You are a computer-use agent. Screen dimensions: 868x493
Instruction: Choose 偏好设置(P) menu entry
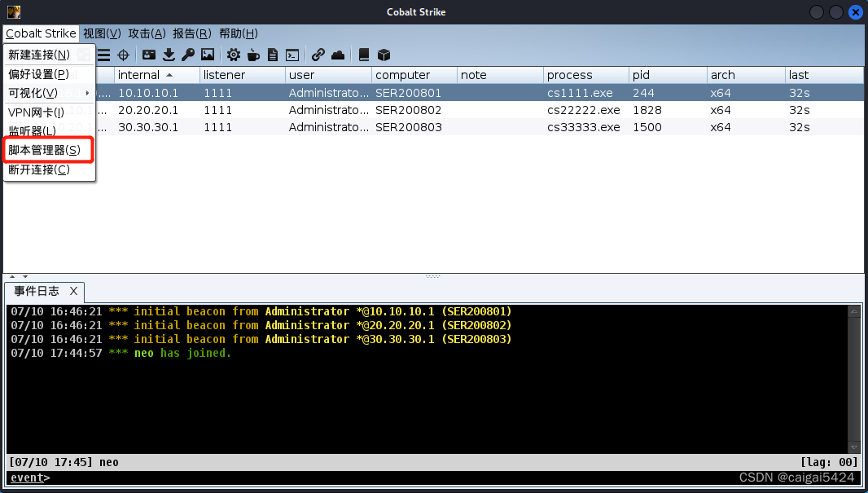click(50, 74)
